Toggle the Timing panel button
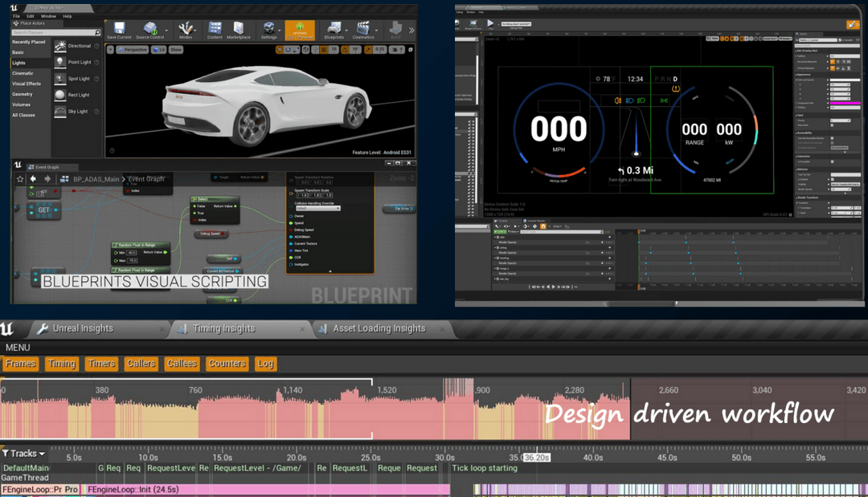 (x=61, y=364)
